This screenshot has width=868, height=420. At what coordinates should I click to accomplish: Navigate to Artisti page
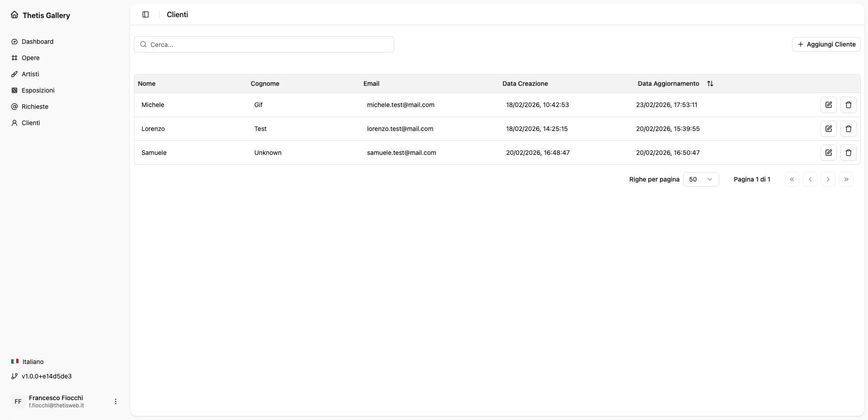(x=30, y=74)
